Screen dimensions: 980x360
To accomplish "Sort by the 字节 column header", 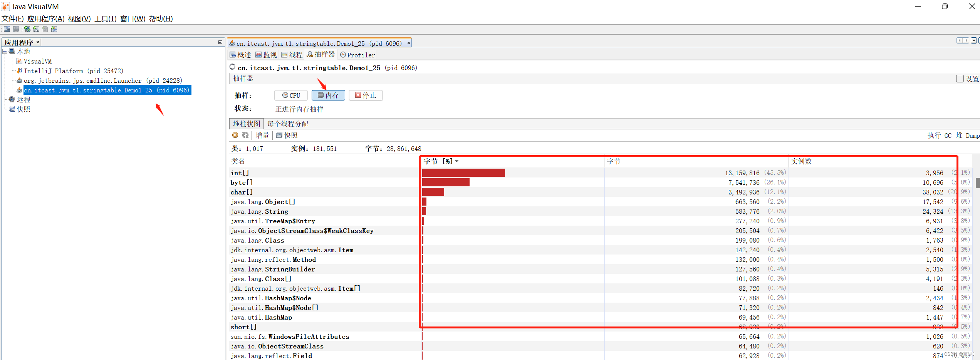I will (x=696, y=161).
